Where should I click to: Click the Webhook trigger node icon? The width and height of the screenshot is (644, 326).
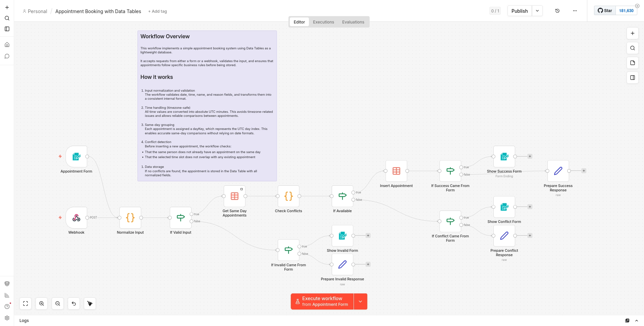click(x=76, y=218)
